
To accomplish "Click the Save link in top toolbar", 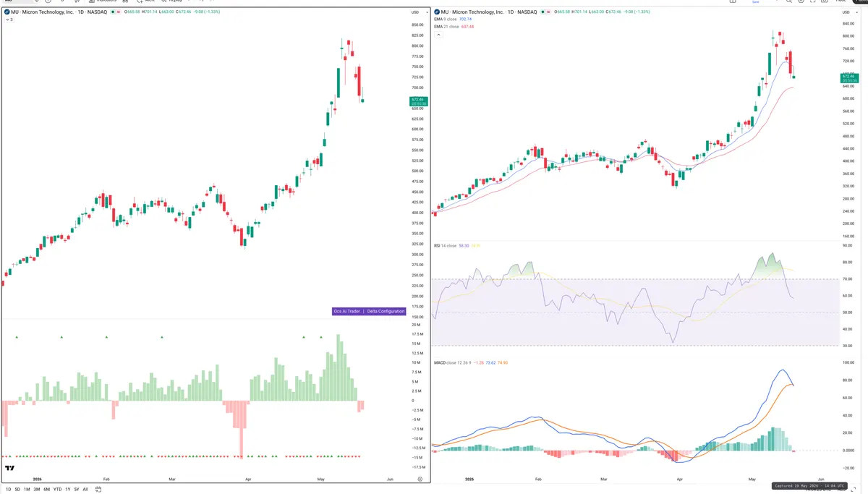I will coord(756,2).
